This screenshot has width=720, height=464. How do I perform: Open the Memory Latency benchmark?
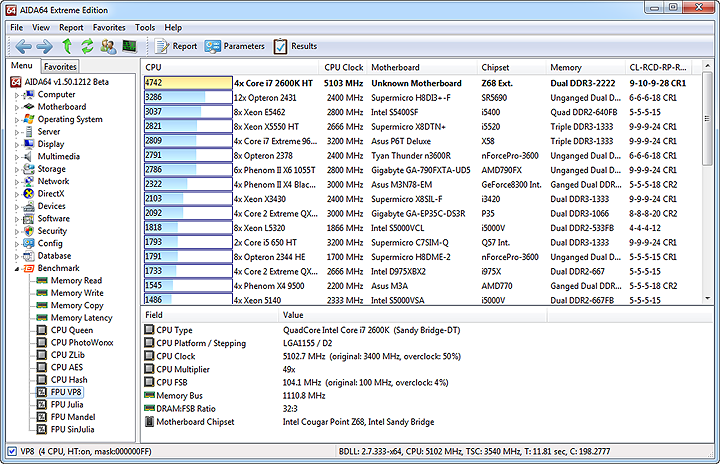(81, 317)
